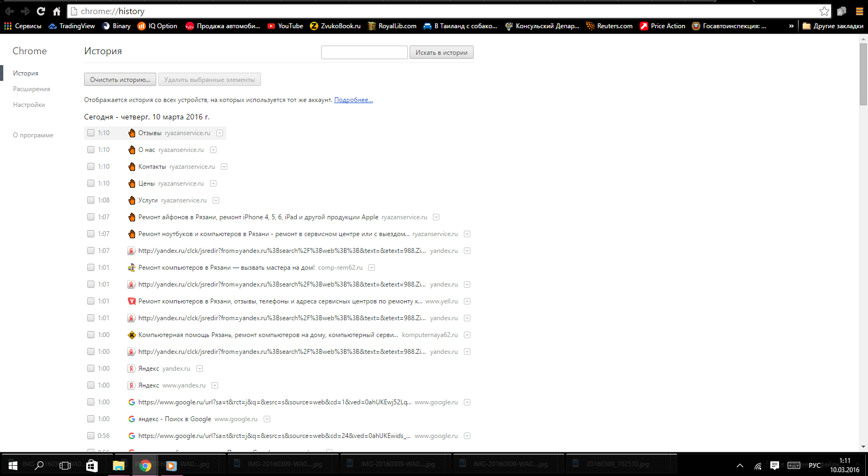Open the Сервисы apps bookmark
The height and width of the screenshot is (476, 868).
coord(23,26)
